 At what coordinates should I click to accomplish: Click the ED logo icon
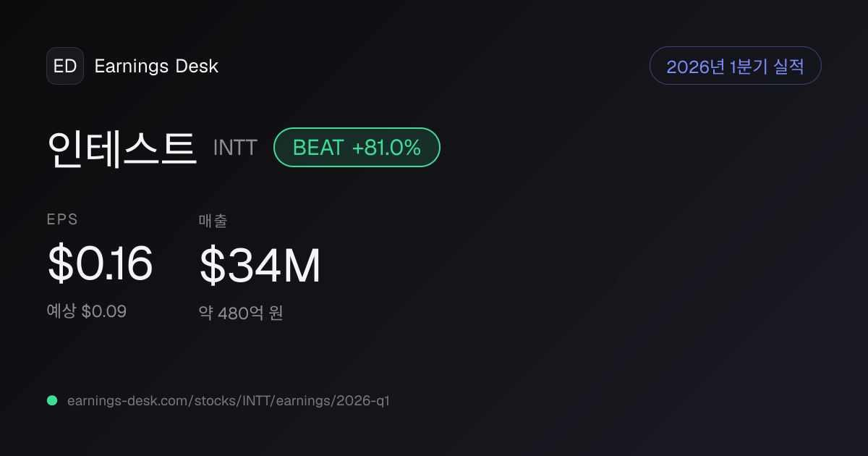(65, 66)
